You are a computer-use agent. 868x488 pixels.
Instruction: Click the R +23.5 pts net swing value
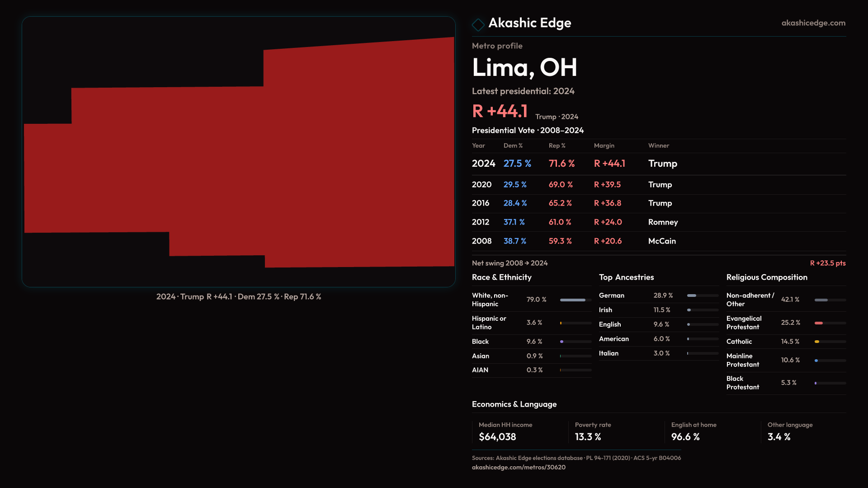point(827,263)
